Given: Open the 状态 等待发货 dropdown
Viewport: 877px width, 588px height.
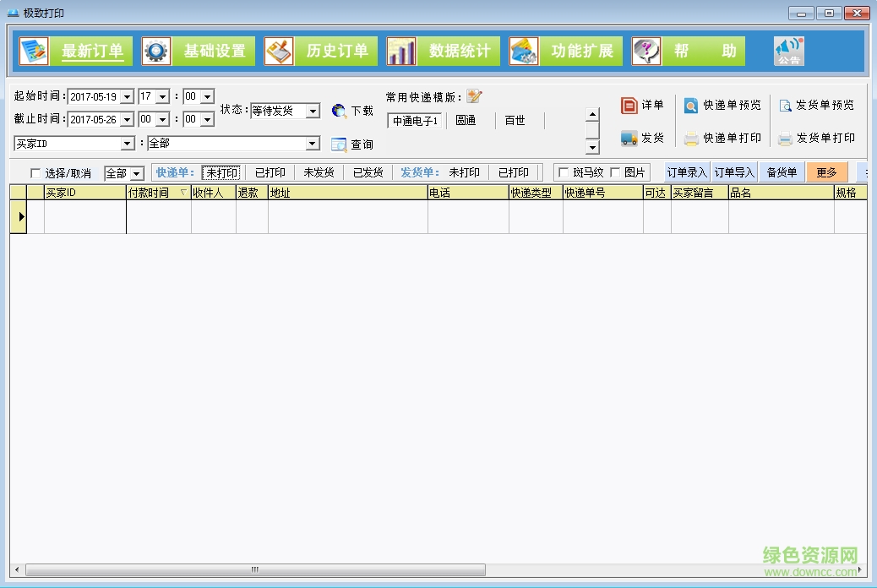Looking at the screenshot, I should click(313, 111).
